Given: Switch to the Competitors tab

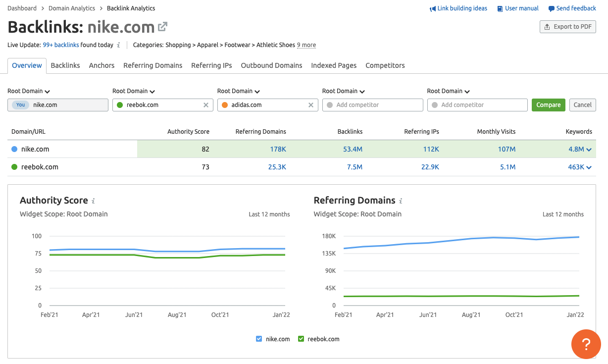Looking at the screenshot, I should 385,65.
